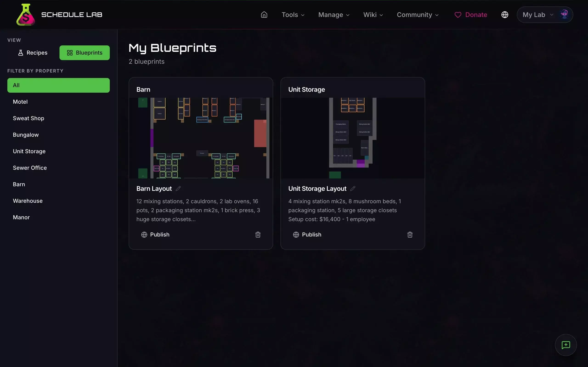Rename Unit Storage Layout via pencil icon
588x367 pixels.
(353, 189)
